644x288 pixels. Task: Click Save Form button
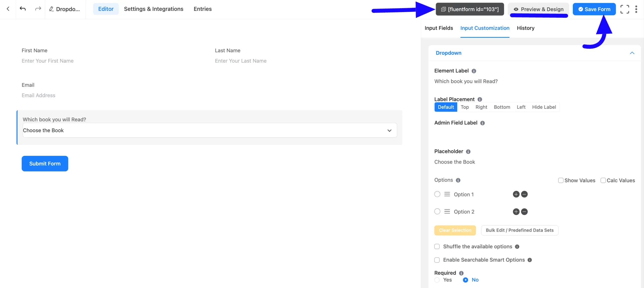click(594, 9)
